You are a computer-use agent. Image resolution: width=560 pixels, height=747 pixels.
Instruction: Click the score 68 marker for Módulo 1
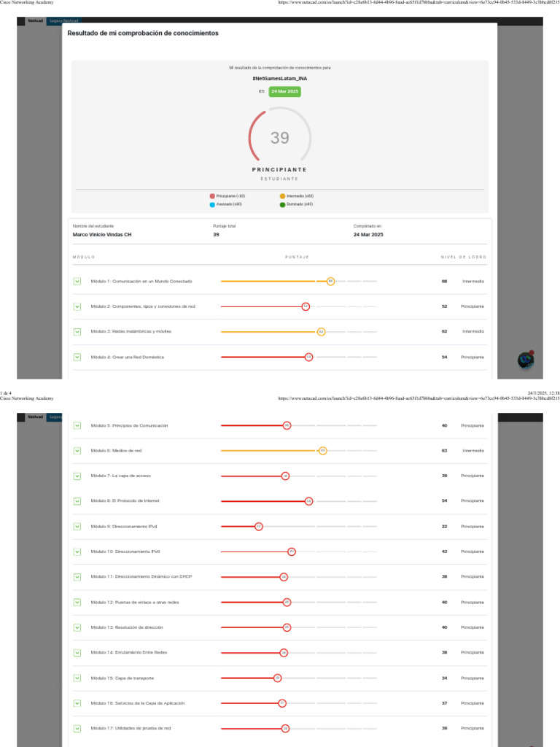(x=330, y=282)
